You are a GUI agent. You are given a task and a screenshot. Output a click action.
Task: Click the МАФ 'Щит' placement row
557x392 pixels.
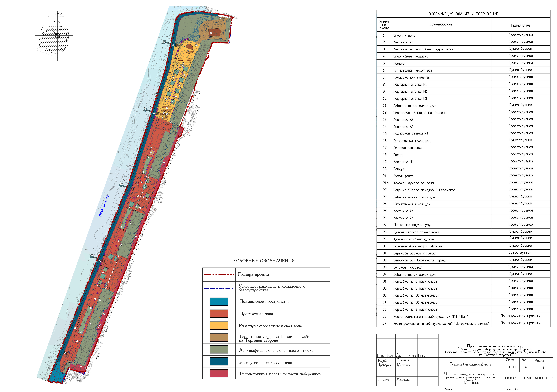[x=463, y=316]
